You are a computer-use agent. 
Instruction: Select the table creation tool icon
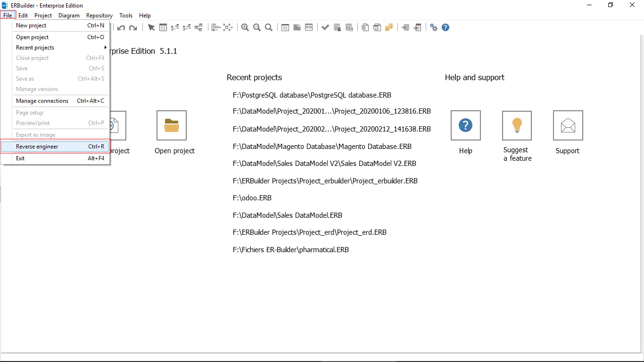(x=163, y=27)
